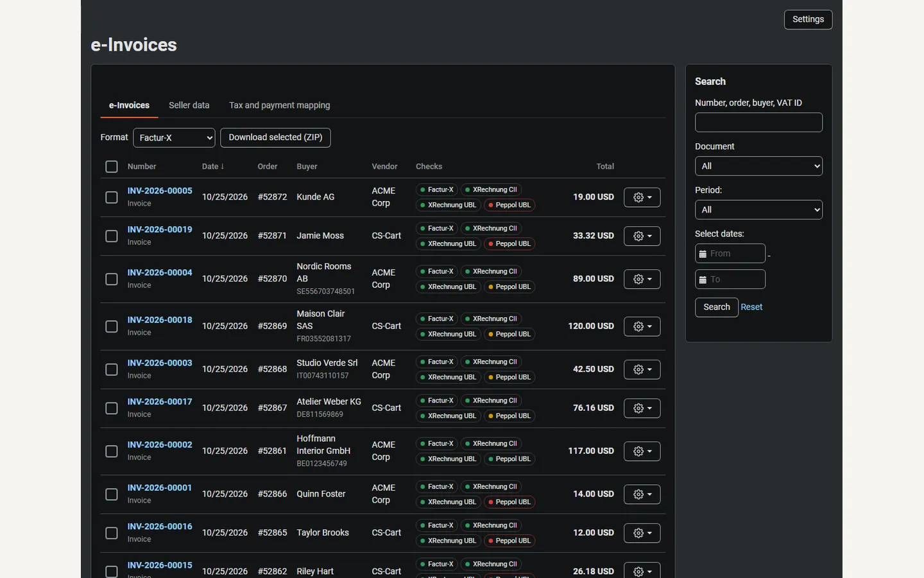Image resolution: width=924 pixels, height=578 pixels.
Task: Check the box for invoice INV-2026-00019
Action: click(x=112, y=236)
